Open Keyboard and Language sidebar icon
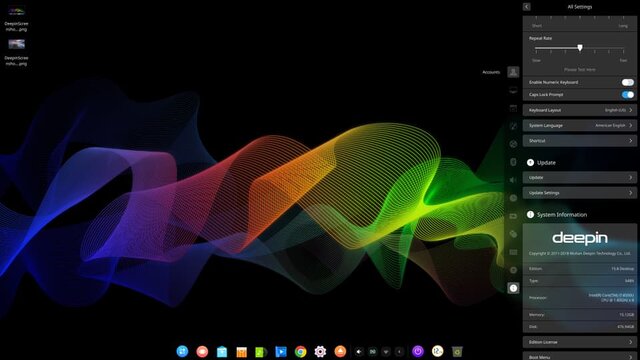 click(513, 252)
